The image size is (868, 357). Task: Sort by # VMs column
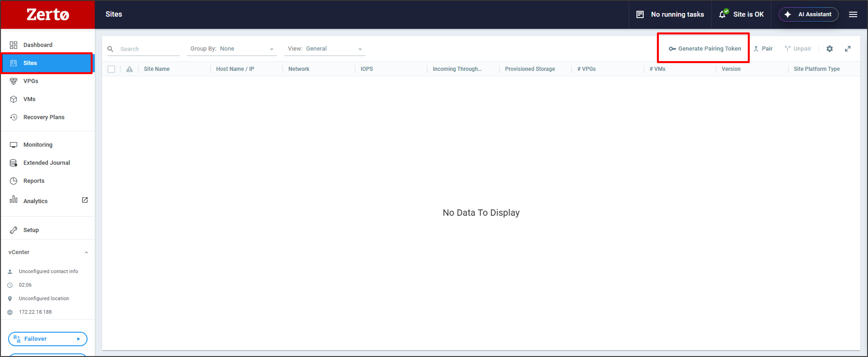tap(657, 69)
